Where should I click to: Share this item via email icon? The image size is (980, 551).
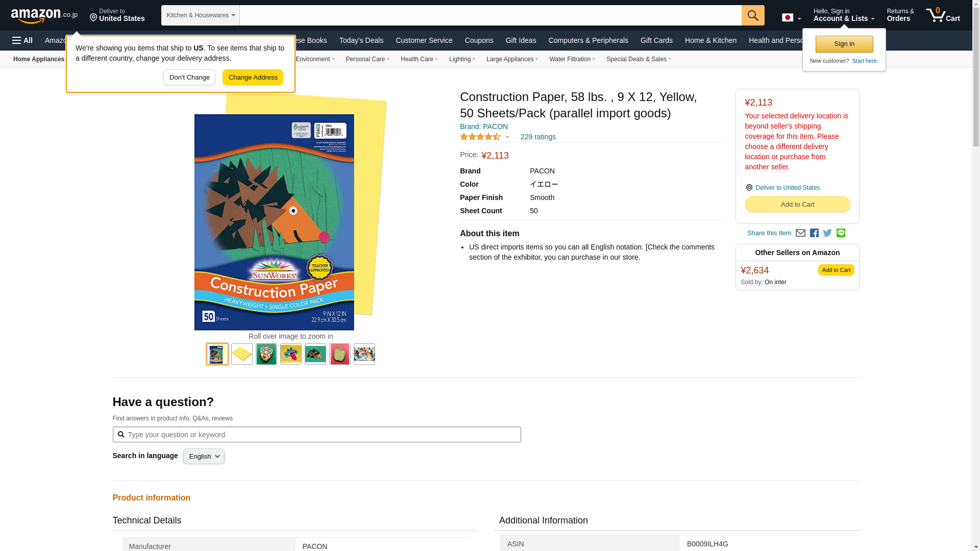point(800,233)
